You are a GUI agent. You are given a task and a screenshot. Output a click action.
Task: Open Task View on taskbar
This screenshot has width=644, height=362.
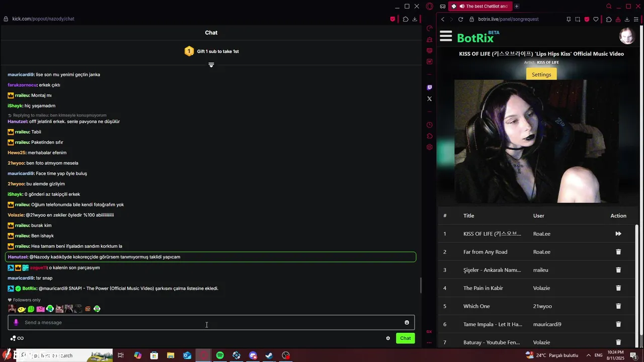click(x=121, y=355)
